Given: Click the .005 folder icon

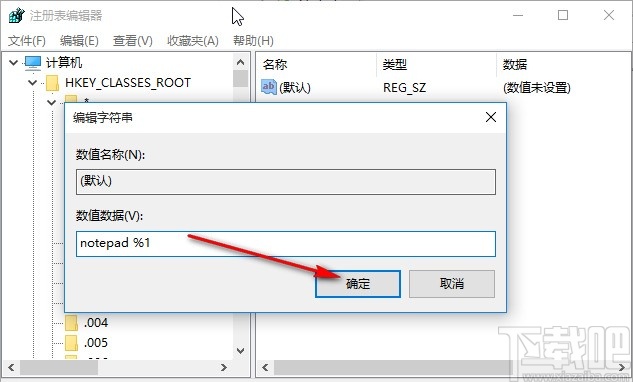Looking at the screenshot, I should (x=71, y=343).
